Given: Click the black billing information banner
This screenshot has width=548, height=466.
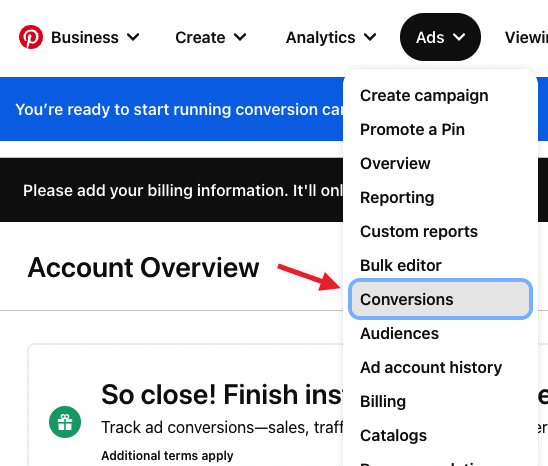Looking at the screenshot, I should pos(172,190).
